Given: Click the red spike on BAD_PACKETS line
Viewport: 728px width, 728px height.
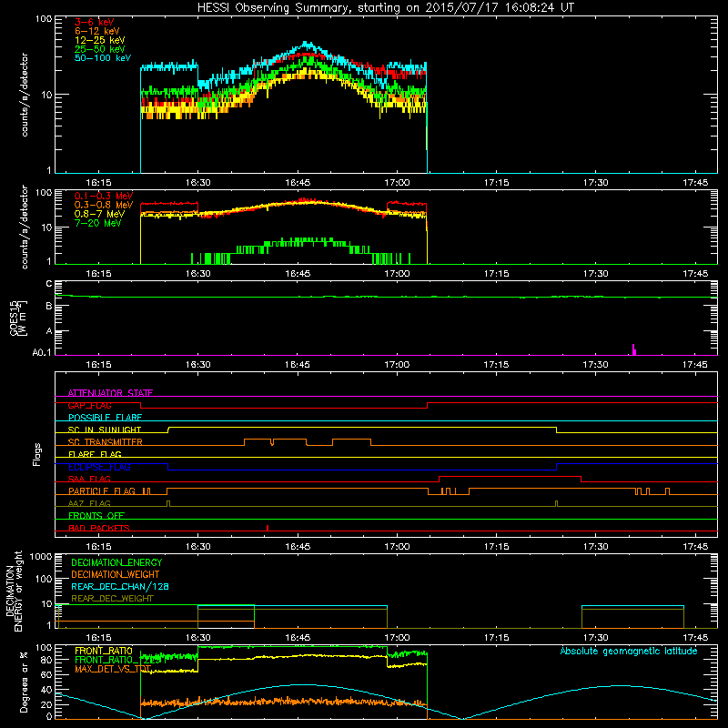Looking at the screenshot, I should pyautogui.click(x=268, y=528).
